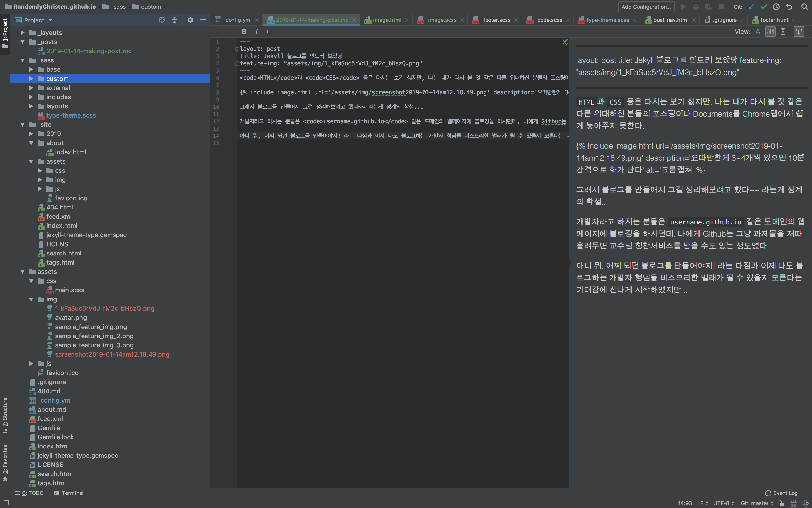Close the footer.html tab
The width and height of the screenshot is (812, 508).
pyautogui.click(x=793, y=20)
